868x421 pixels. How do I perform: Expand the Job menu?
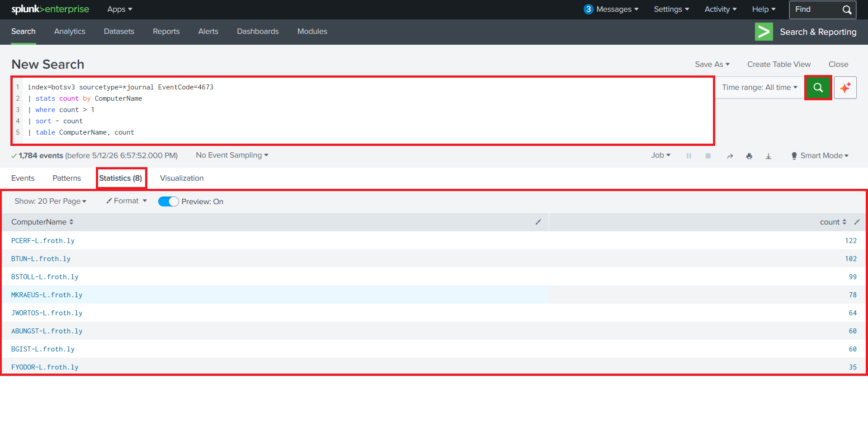(x=660, y=155)
